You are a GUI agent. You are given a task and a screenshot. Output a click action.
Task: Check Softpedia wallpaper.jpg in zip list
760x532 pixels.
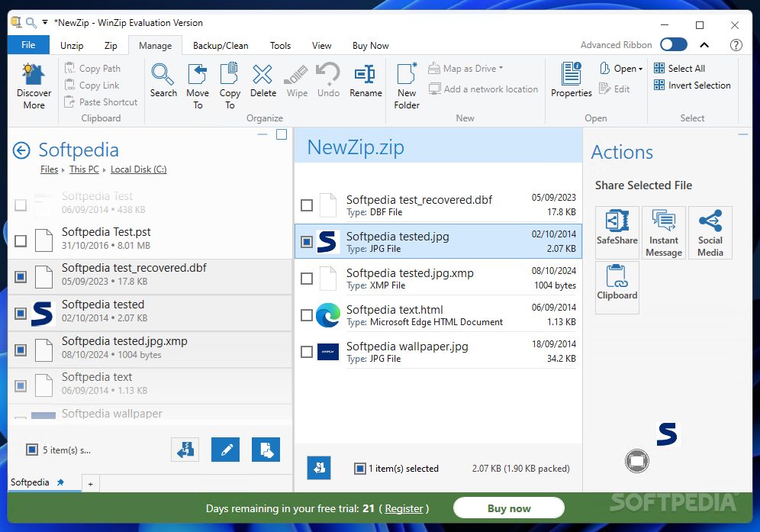(307, 352)
